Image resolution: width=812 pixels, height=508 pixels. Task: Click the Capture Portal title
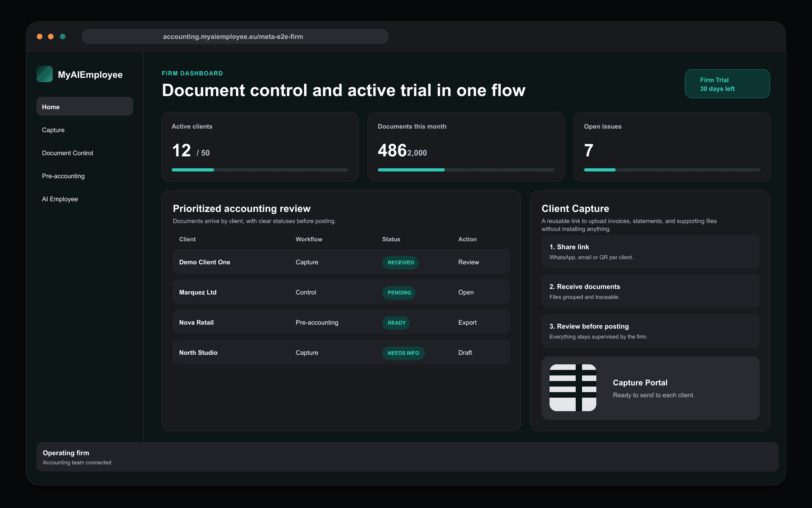point(640,383)
